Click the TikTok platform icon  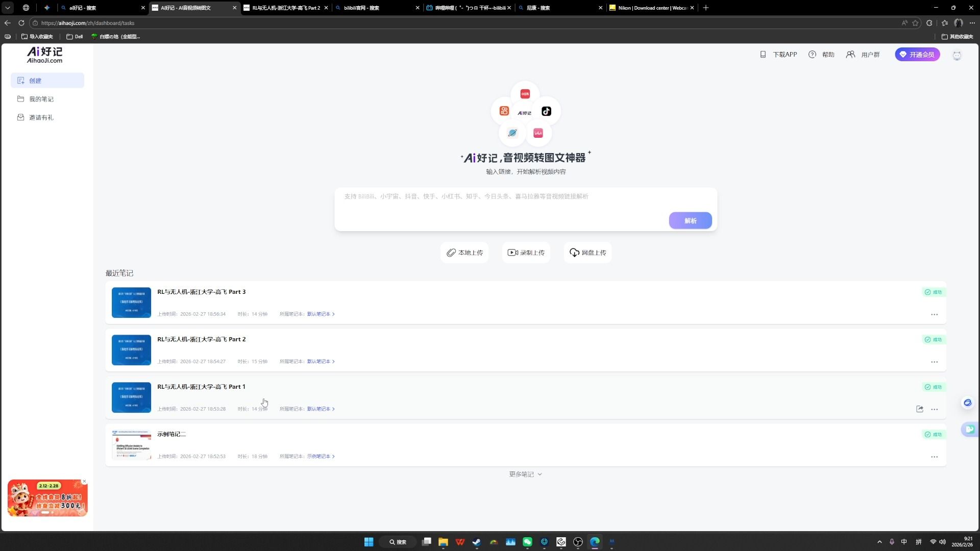[x=546, y=111]
